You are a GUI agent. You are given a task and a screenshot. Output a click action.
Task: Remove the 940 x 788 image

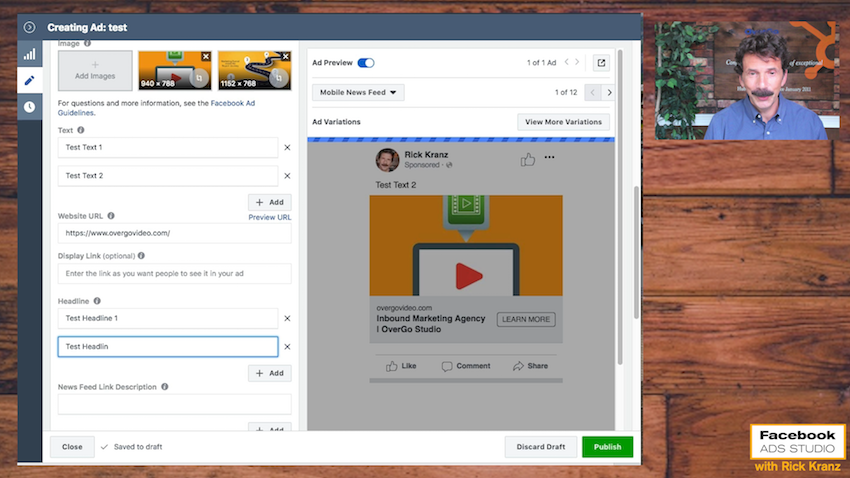tap(206, 56)
